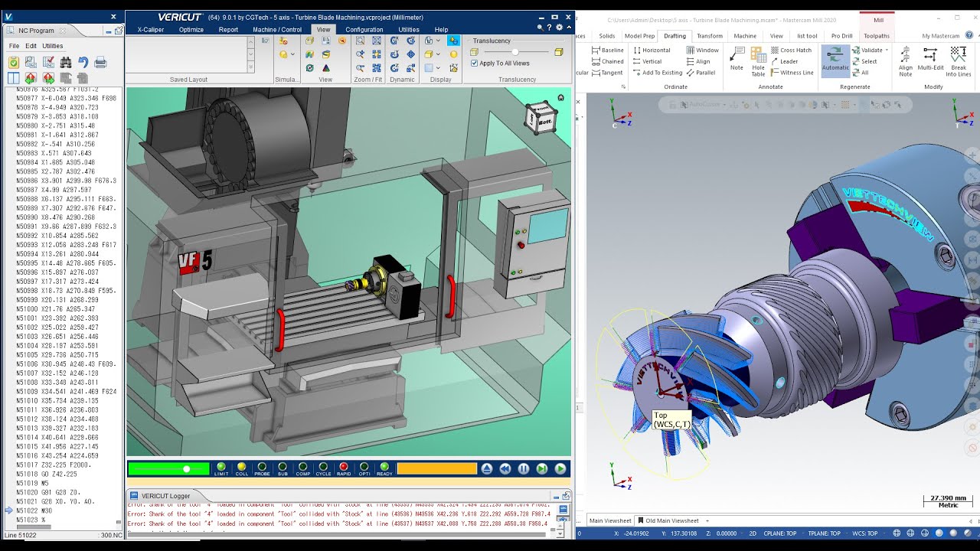
Task: Toggle the RAPID status indicator
Action: pos(344,468)
